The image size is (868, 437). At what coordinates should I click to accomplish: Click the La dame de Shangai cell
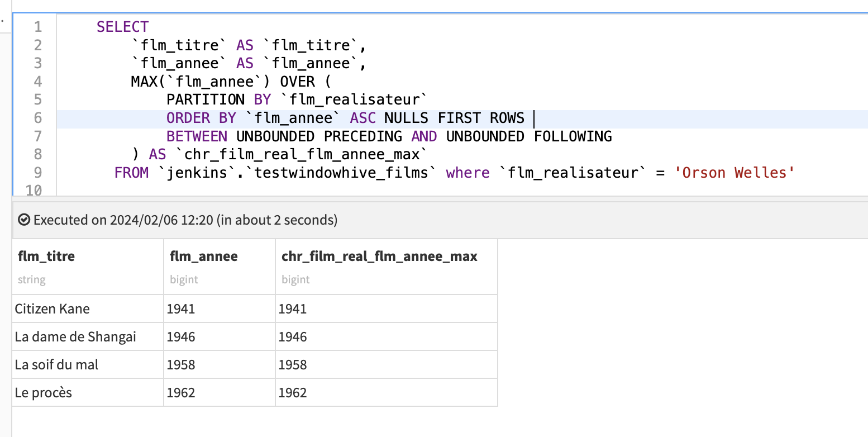tap(75, 337)
